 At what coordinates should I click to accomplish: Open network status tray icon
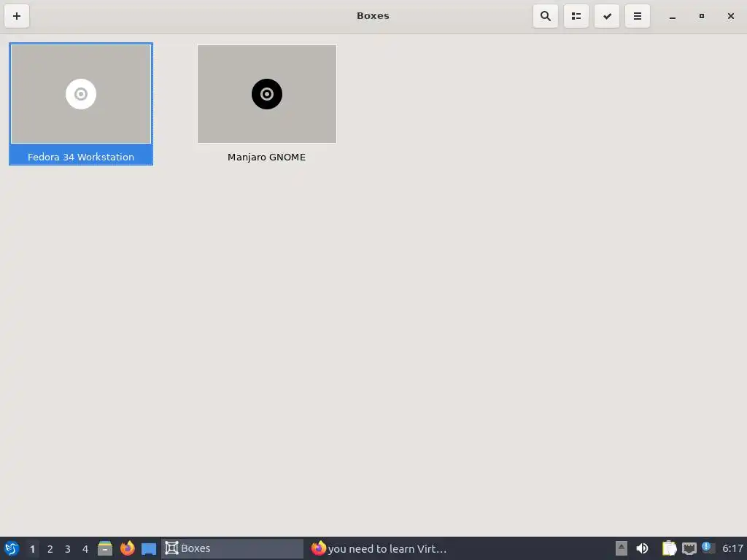pyautogui.click(x=689, y=548)
